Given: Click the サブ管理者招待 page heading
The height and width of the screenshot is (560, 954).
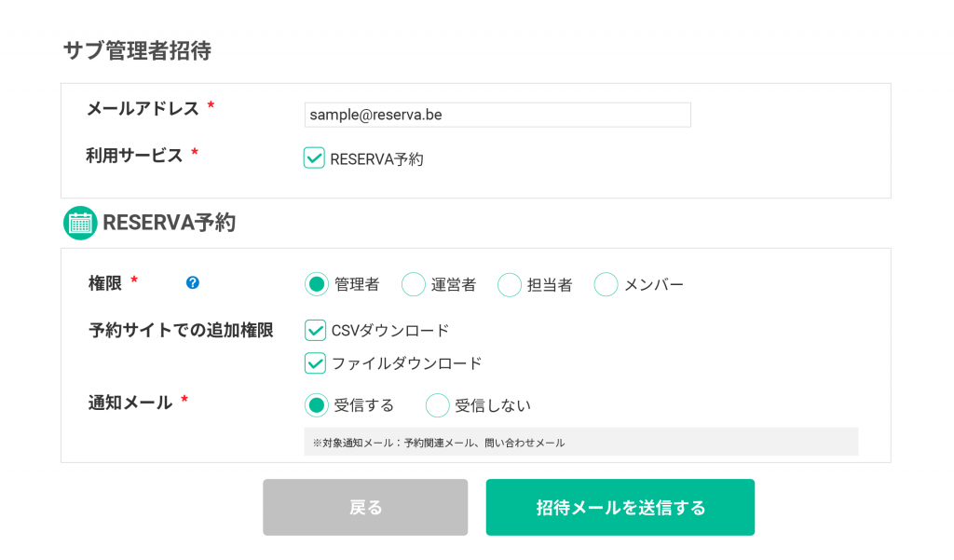Looking at the screenshot, I should (x=137, y=50).
